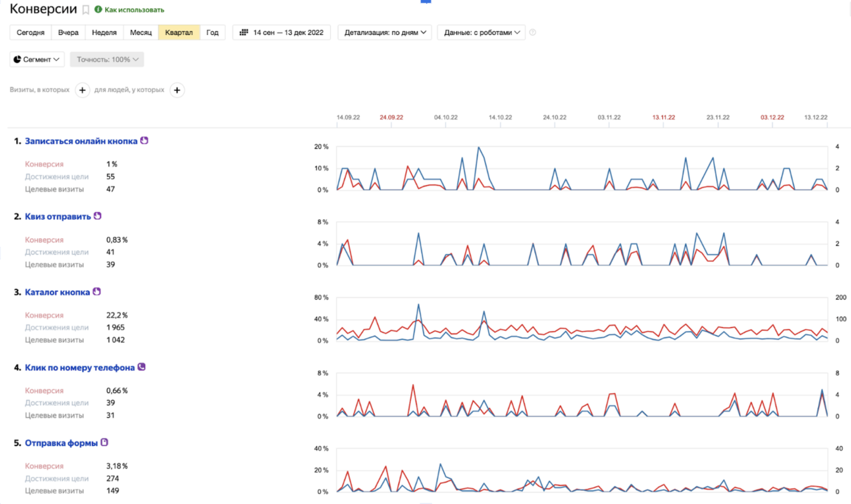Open the Как использовать link
The image size is (851, 504).
pyautogui.click(x=134, y=10)
